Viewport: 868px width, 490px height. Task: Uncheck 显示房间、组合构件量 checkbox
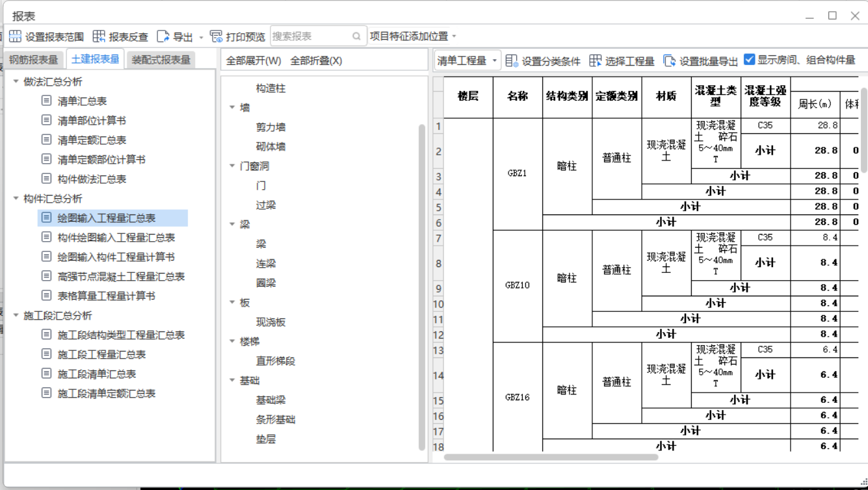pos(749,60)
